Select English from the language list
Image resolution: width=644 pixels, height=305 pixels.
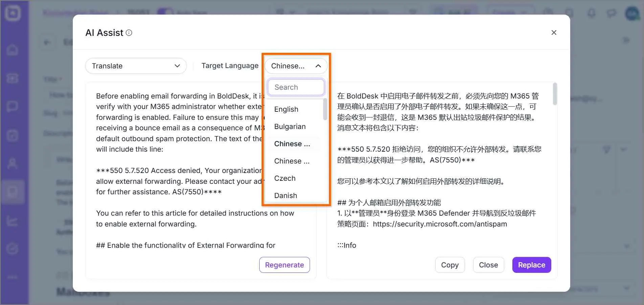286,109
